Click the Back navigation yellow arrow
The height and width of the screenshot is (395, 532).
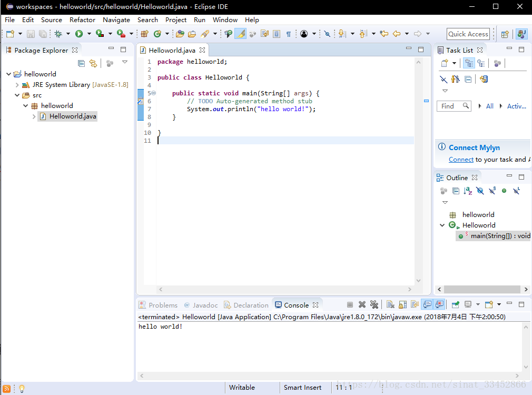pos(397,34)
